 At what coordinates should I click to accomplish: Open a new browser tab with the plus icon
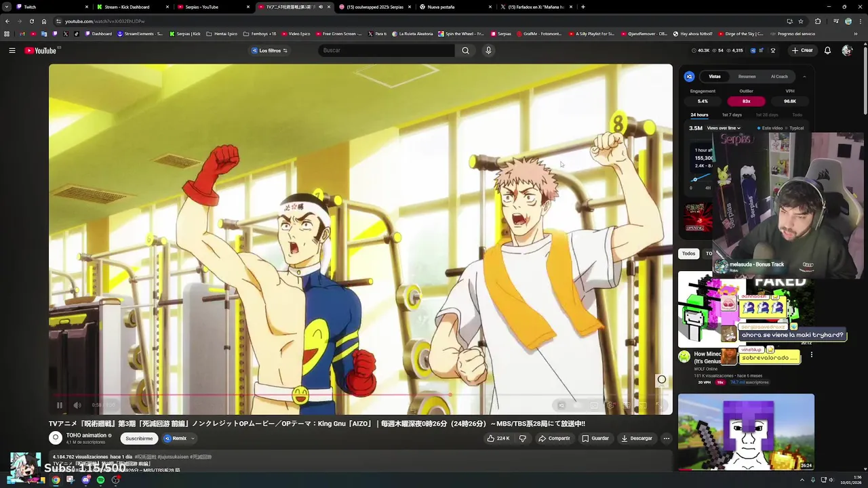pyautogui.click(x=583, y=7)
